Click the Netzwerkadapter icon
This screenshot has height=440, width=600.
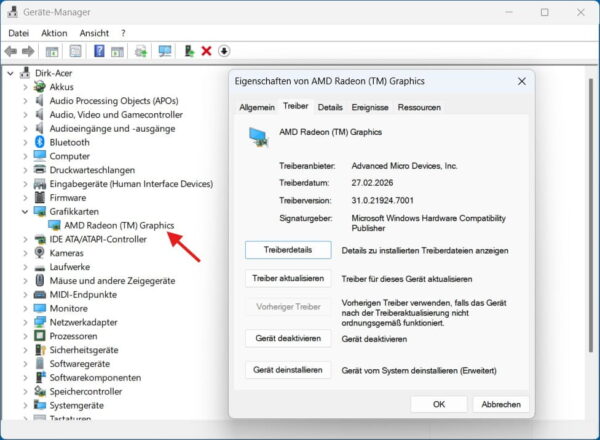(39, 322)
